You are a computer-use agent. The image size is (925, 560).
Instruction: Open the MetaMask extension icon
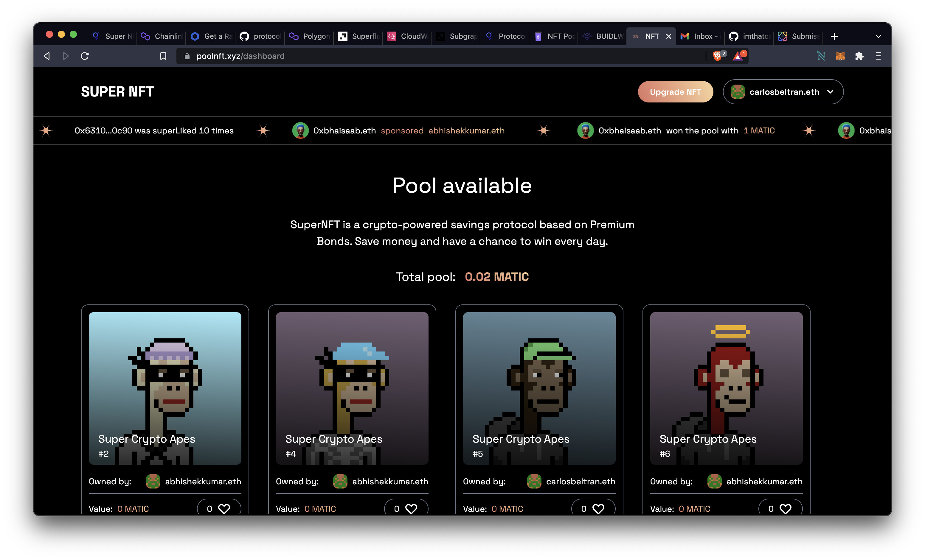pyautogui.click(x=841, y=56)
